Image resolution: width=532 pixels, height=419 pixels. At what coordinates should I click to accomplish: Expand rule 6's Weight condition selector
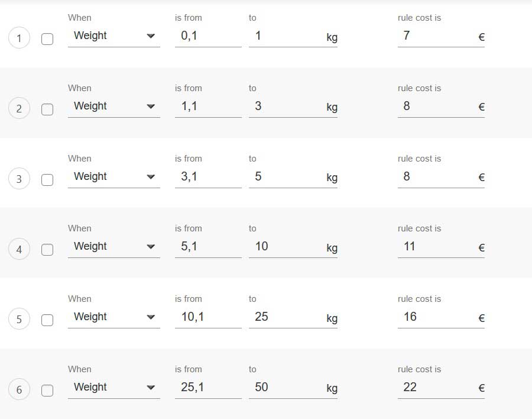pyautogui.click(x=113, y=388)
